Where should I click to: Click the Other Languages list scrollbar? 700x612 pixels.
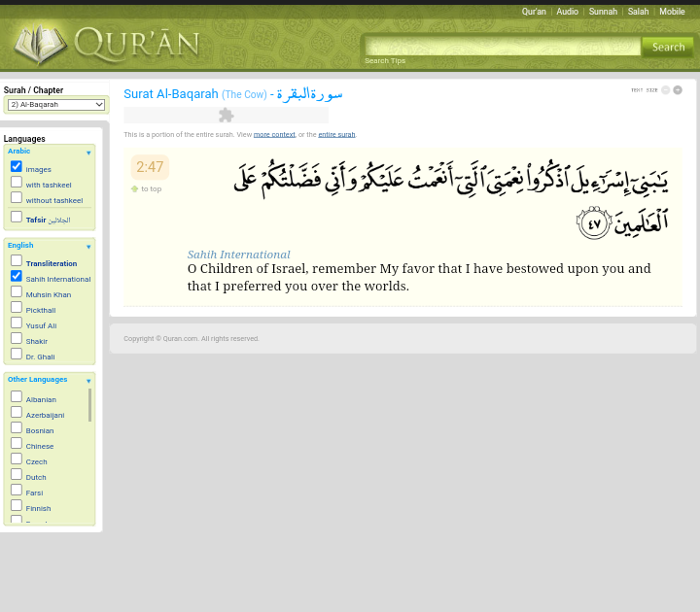point(89,405)
